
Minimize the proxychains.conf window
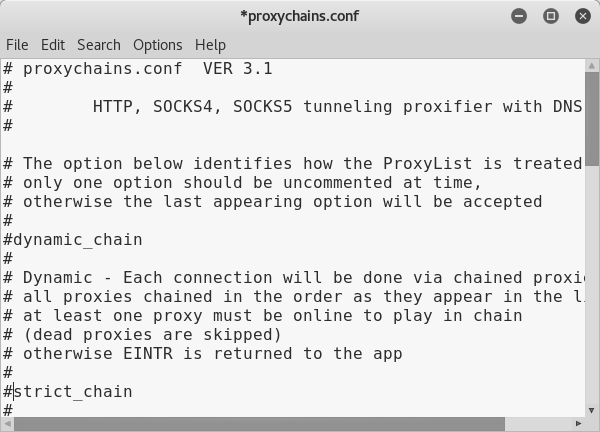pyautogui.click(x=519, y=16)
